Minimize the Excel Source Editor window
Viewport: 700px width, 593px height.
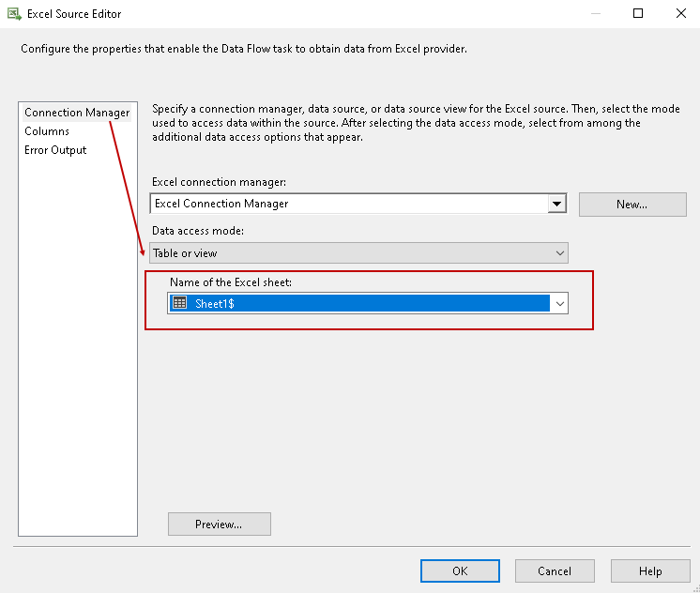pos(595,14)
